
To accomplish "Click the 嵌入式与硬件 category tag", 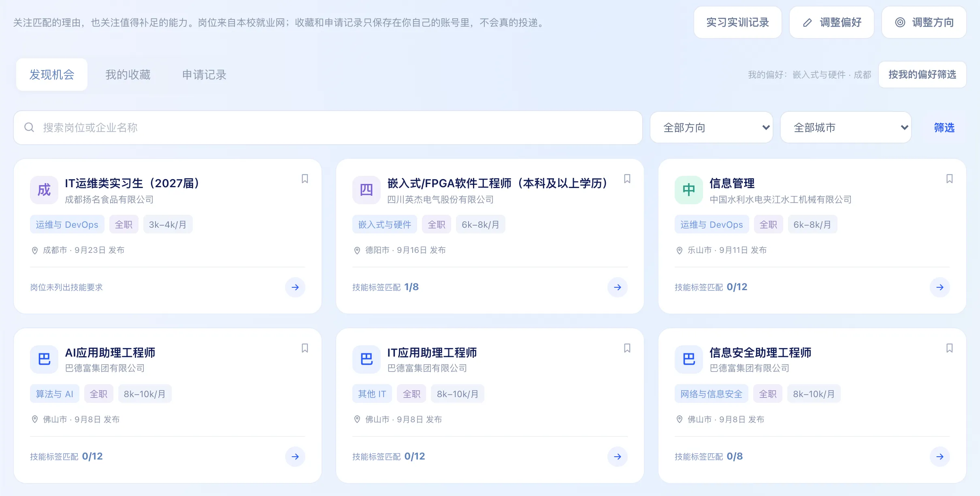I will click(385, 224).
